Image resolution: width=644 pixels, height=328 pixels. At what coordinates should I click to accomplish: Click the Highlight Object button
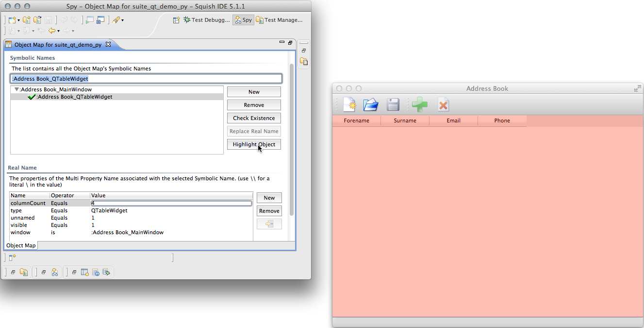pos(254,144)
